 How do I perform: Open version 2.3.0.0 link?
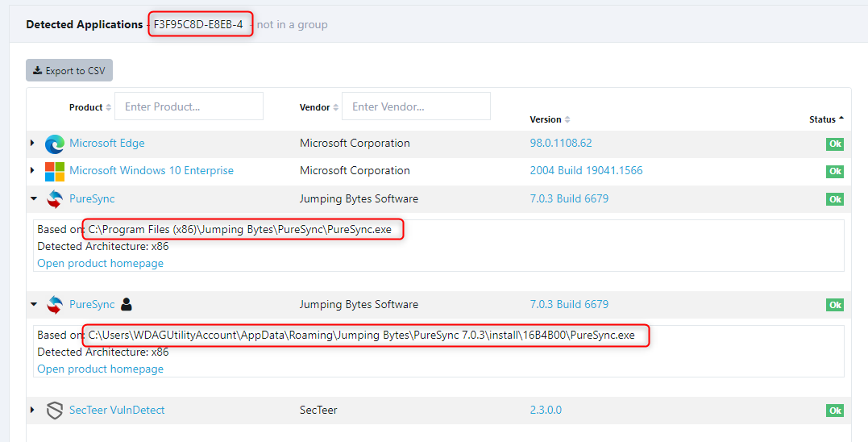click(x=546, y=410)
